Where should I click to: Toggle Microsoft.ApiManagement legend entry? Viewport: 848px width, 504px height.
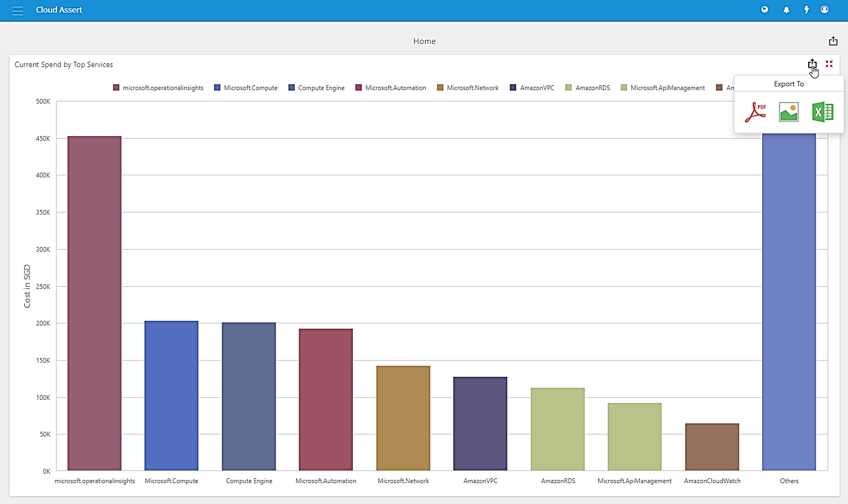[663, 88]
